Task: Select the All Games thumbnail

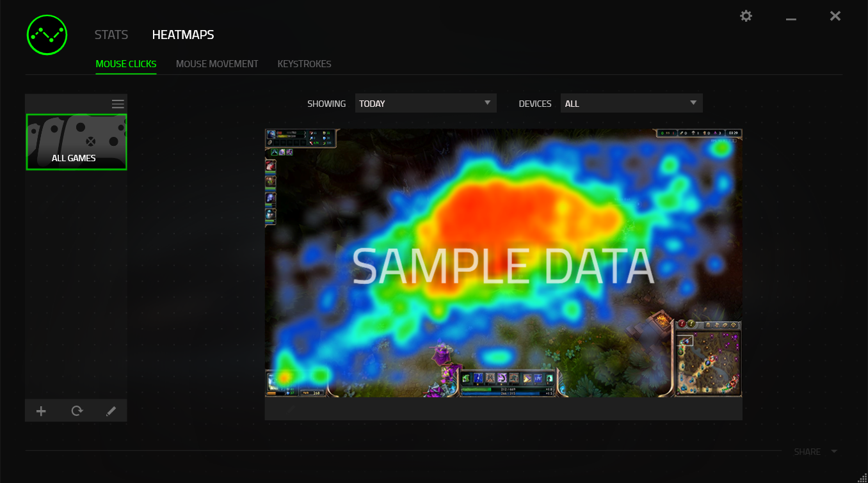Action: [76, 142]
